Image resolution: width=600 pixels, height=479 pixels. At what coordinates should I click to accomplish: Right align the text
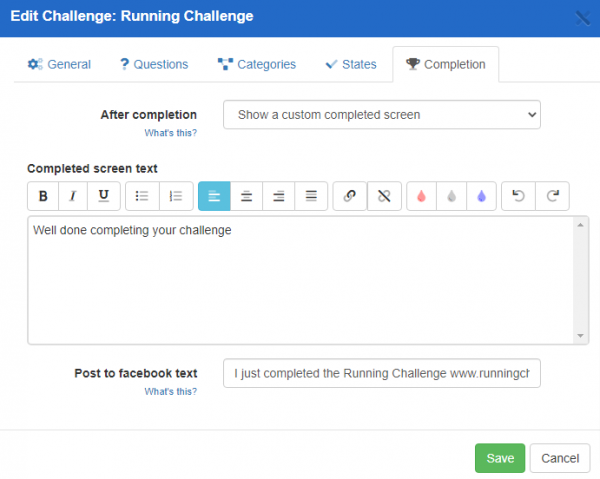point(279,196)
